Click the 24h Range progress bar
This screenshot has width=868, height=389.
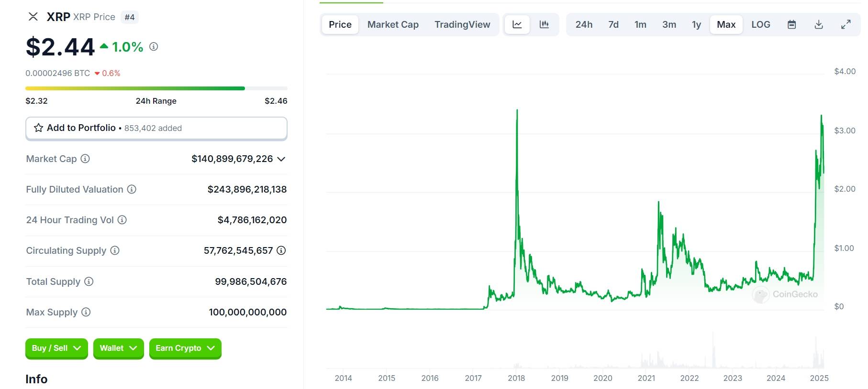[156, 88]
